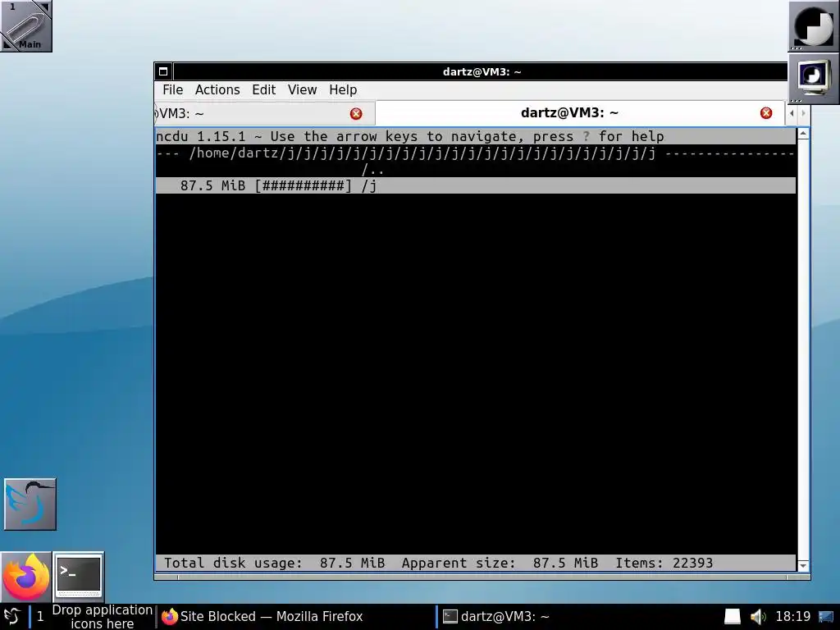Switch to workspace 1 in taskbar
Viewport: 840px width, 630px height.
(x=40, y=617)
